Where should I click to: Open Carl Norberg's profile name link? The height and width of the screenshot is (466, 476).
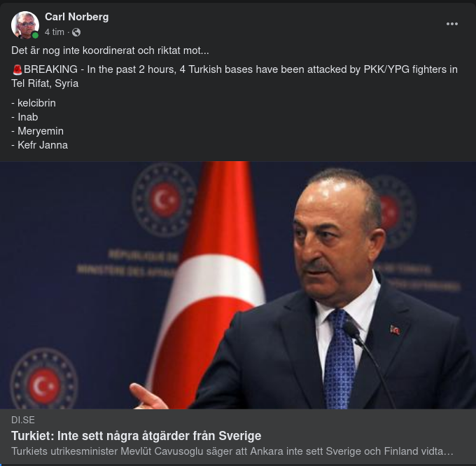[76, 17]
